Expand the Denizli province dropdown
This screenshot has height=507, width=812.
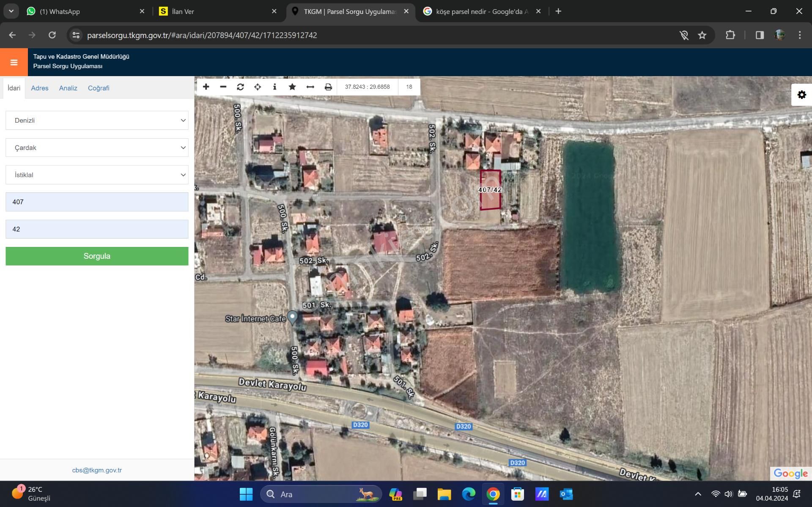[97, 121]
